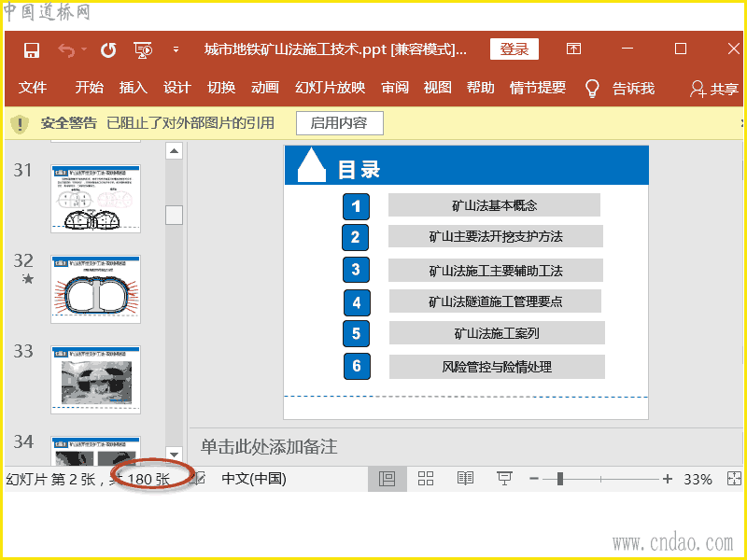This screenshot has width=747, height=560.
Task: Select slide 31 thumbnail
Action: [x=96, y=199]
